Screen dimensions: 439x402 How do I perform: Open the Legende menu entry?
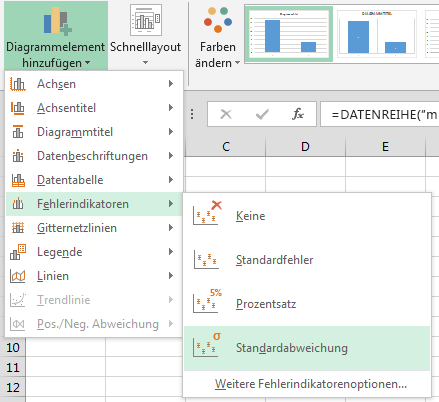click(94, 252)
